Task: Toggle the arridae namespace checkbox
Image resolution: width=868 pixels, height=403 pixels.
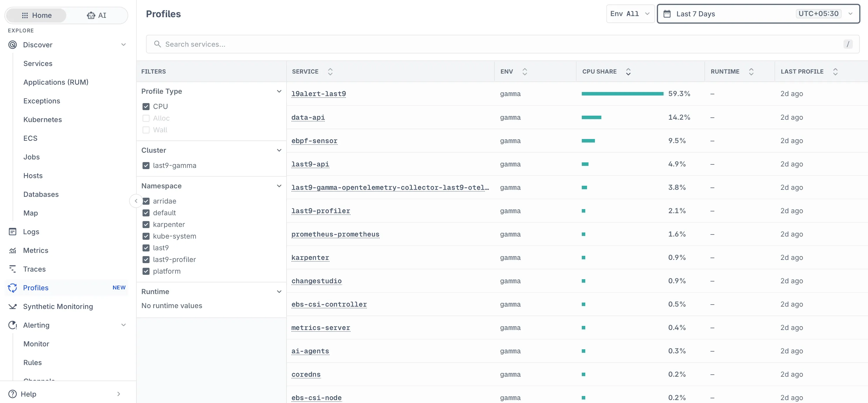Action: (x=146, y=201)
